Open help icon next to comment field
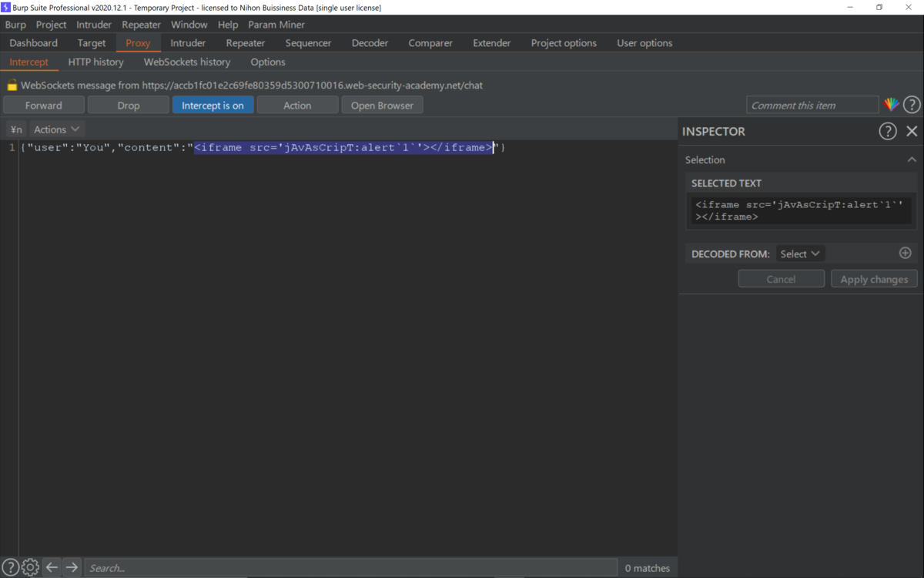Screen dimensions: 924x578 click(x=912, y=105)
